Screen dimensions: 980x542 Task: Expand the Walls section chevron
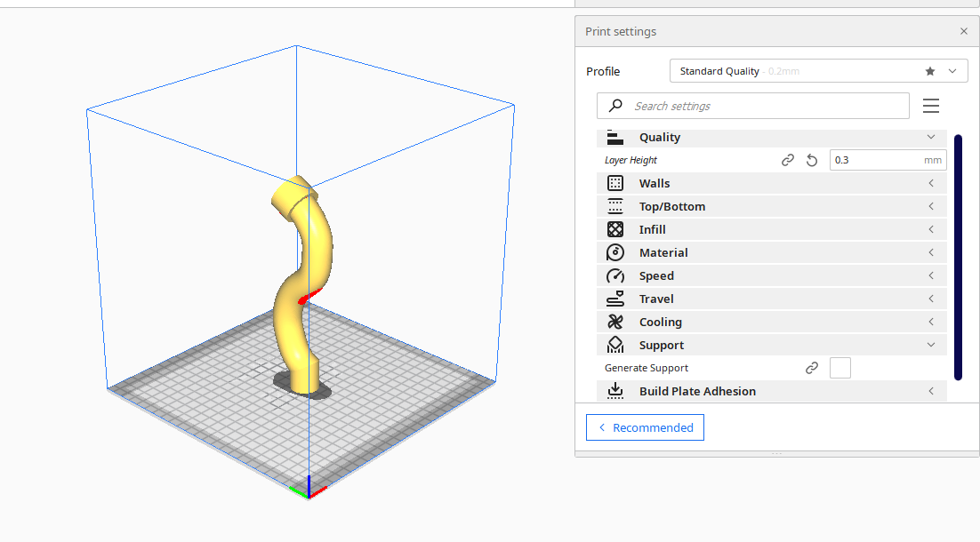(x=930, y=184)
